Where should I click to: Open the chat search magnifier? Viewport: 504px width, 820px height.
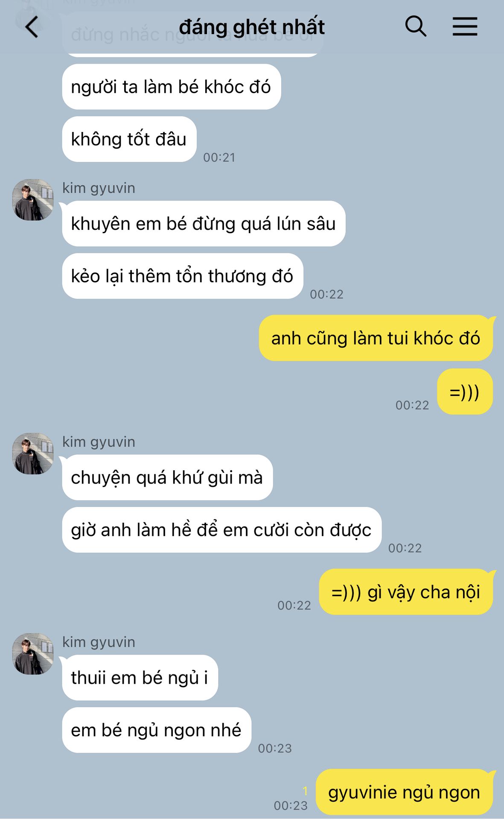click(x=415, y=26)
